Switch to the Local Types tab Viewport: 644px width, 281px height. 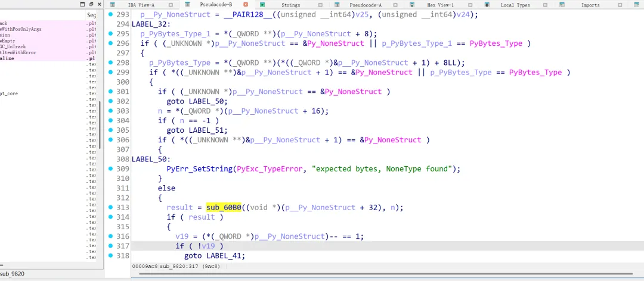(515, 5)
